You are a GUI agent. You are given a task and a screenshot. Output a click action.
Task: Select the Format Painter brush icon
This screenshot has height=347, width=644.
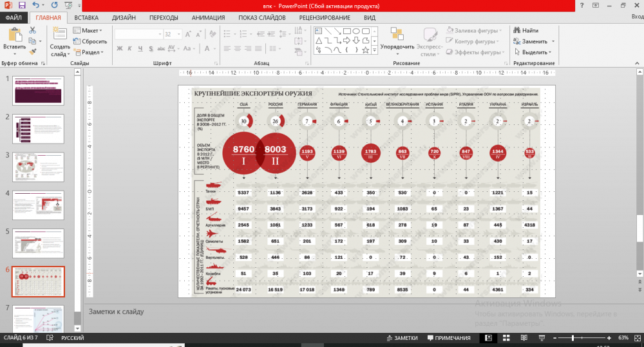32,52
